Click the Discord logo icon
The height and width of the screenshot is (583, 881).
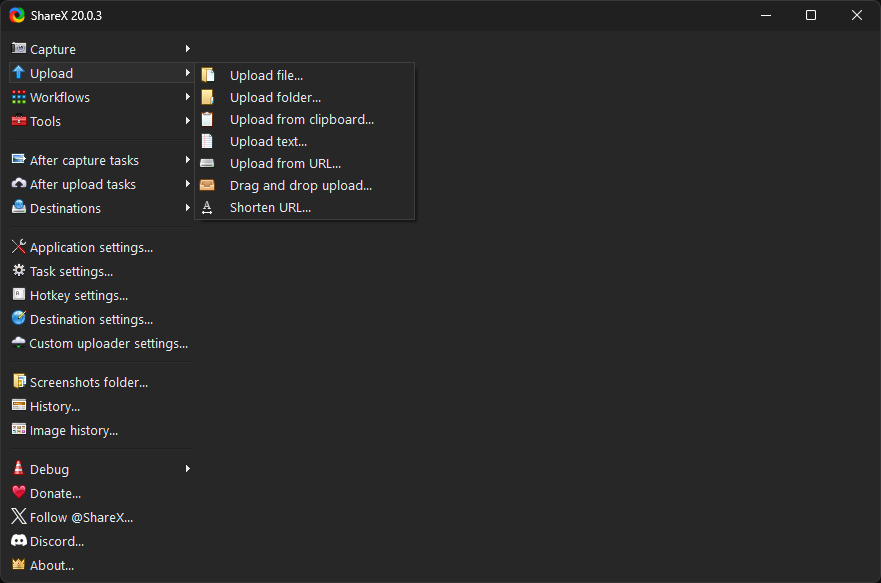(x=19, y=541)
